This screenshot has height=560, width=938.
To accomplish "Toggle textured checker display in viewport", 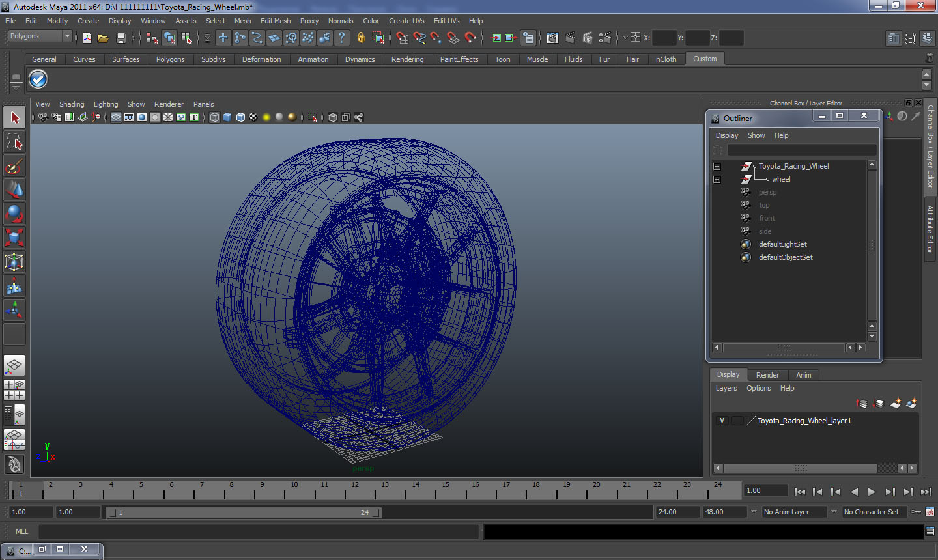I will (253, 117).
